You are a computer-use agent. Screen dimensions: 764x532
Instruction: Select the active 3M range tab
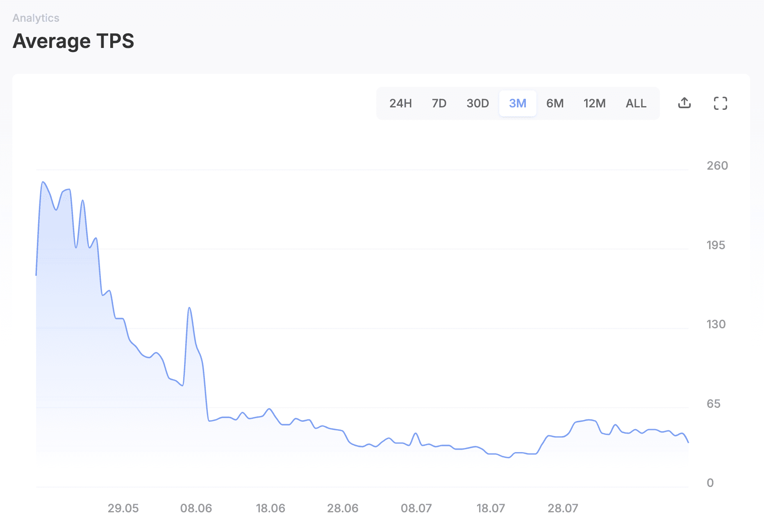[518, 103]
